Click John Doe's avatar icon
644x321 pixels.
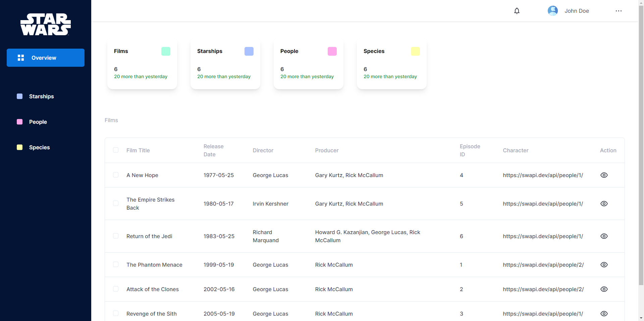(553, 11)
